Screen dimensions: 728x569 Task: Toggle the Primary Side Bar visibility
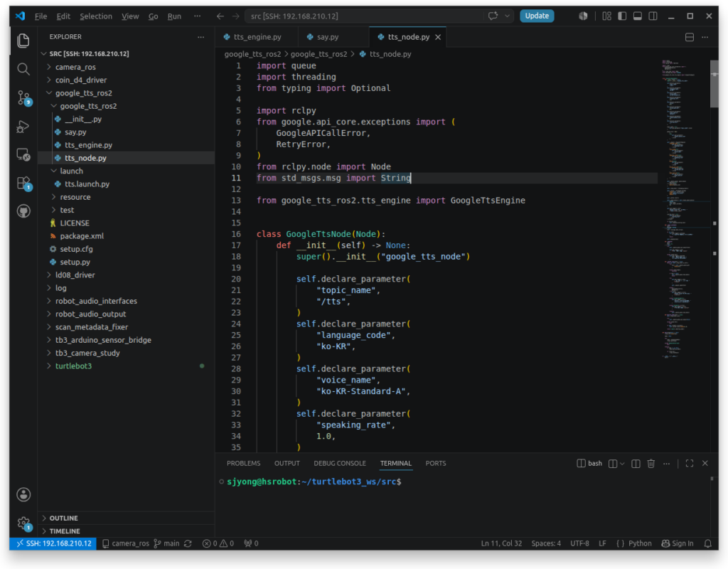point(622,16)
